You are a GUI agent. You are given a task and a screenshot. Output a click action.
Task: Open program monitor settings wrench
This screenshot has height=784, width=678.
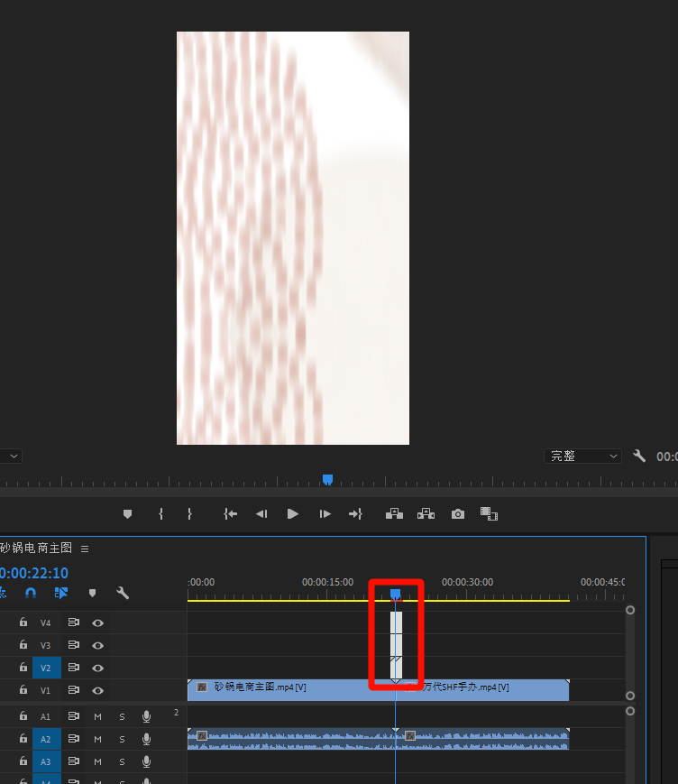point(639,457)
